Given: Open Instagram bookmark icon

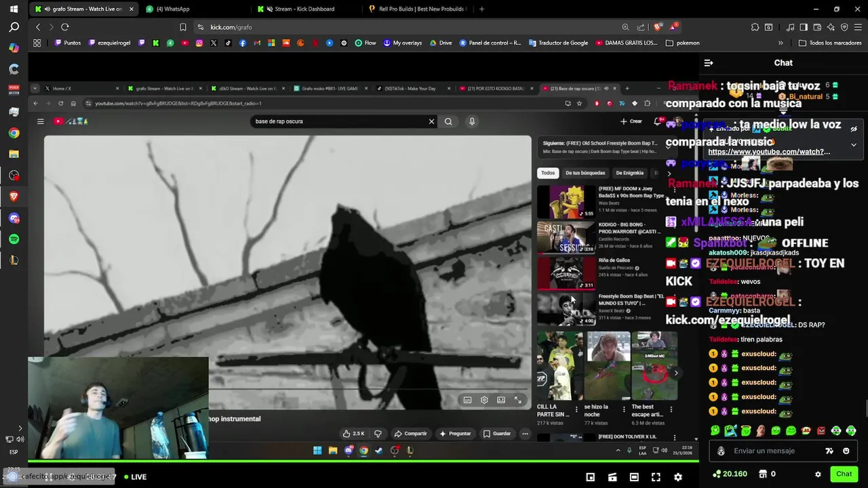Looking at the screenshot, I should coord(199,43).
